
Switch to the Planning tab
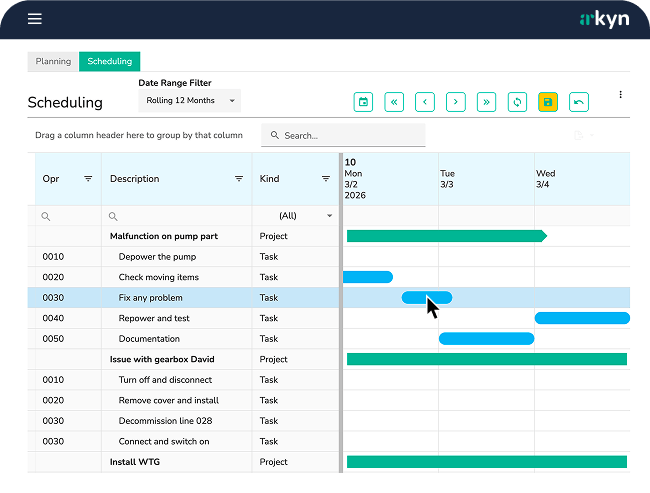coord(53,61)
